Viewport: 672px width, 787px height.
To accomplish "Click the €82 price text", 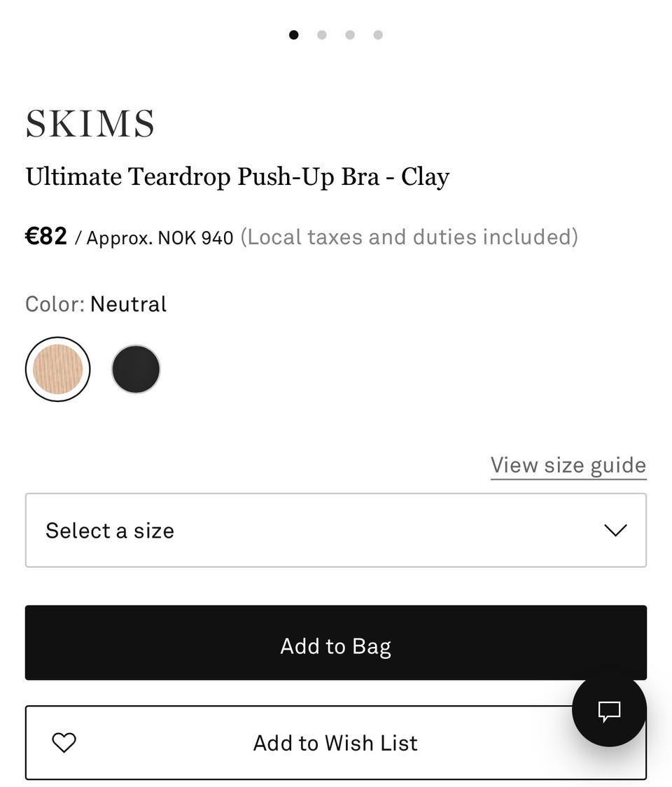I will [x=46, y=237].
